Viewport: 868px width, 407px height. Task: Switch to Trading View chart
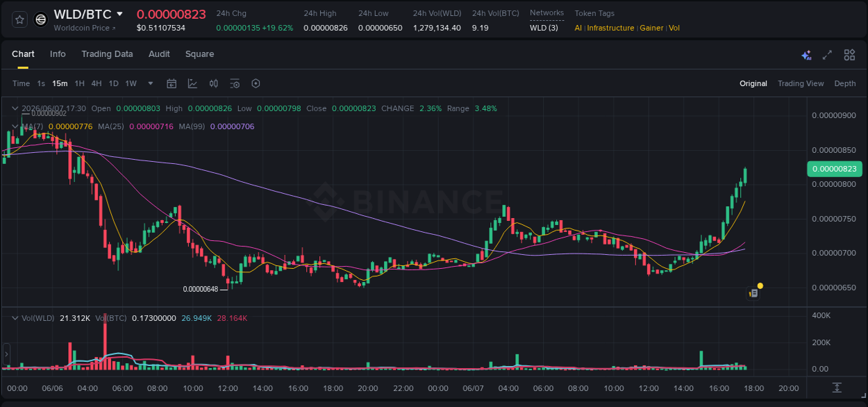[801, 83]
